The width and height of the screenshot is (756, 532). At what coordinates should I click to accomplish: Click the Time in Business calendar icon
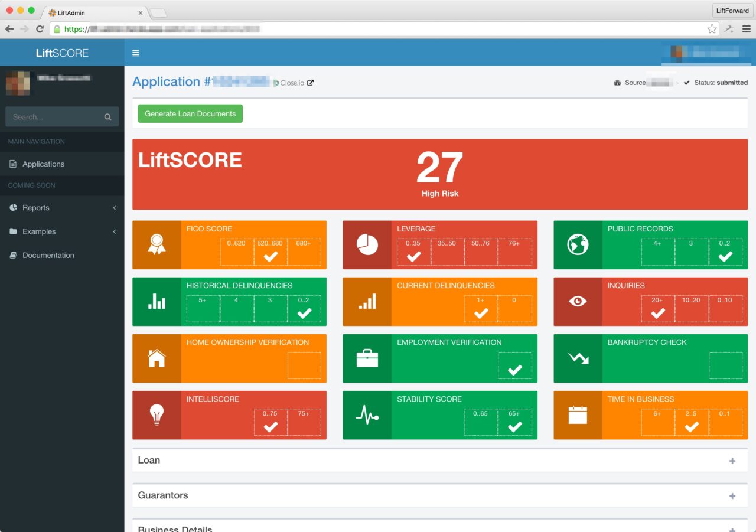coord(578,415)
